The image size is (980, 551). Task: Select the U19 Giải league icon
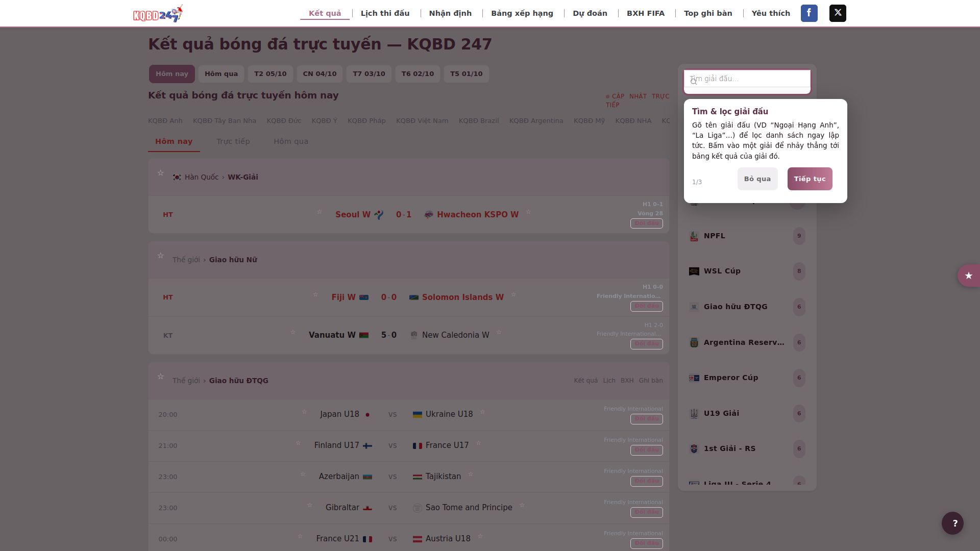694,414
